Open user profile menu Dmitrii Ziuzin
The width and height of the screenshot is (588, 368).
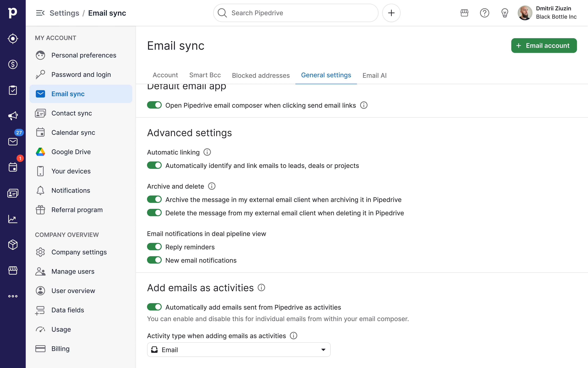pyautogui.click(x=547, y=13)
